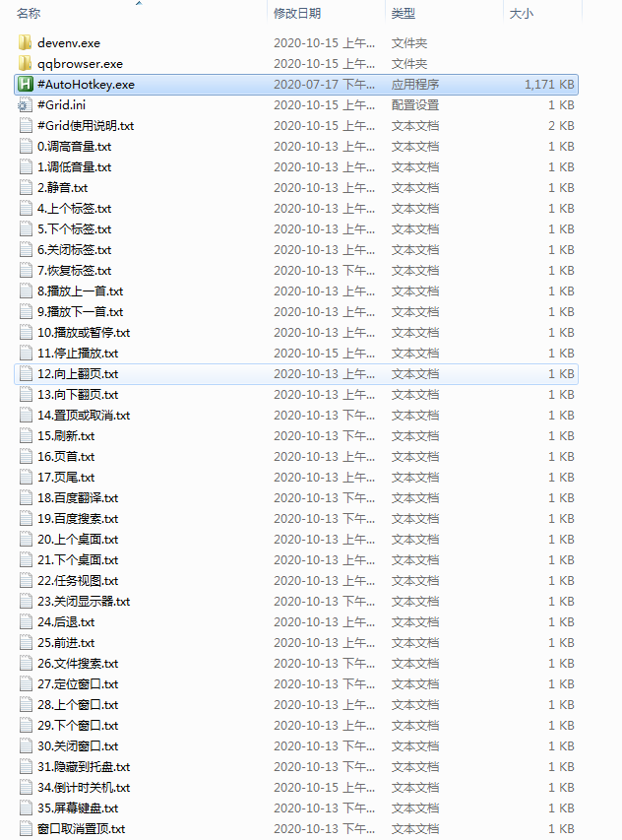622x840 pixels.
Task: Toggle the sort arrow above 名称 column
Action: click(x=139, y=3)
